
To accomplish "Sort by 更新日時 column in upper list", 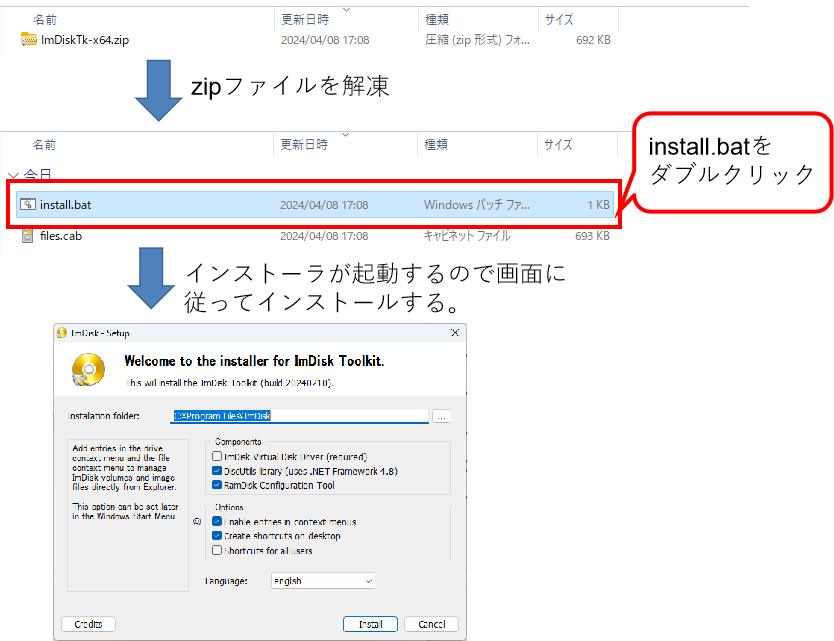I will [305, 20].
